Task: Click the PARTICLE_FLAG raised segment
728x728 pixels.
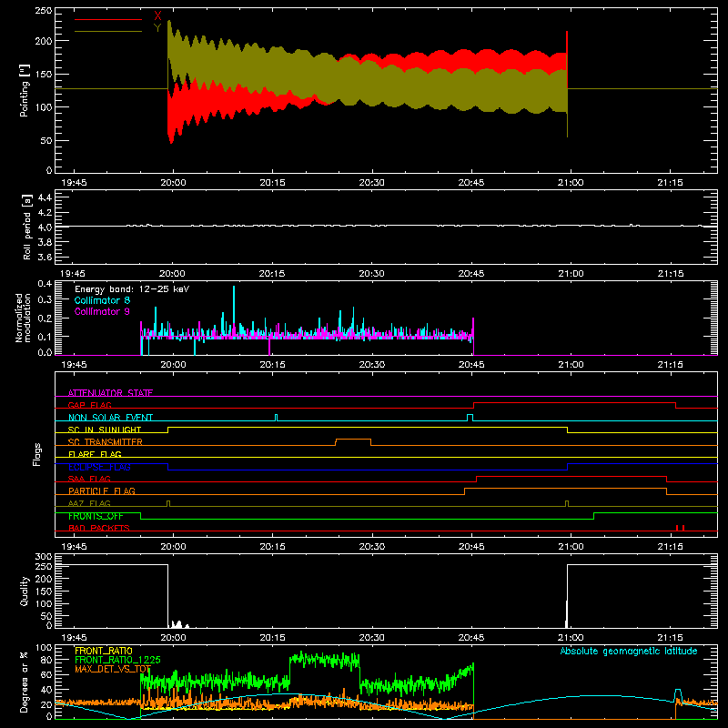Action: (565, 489)
